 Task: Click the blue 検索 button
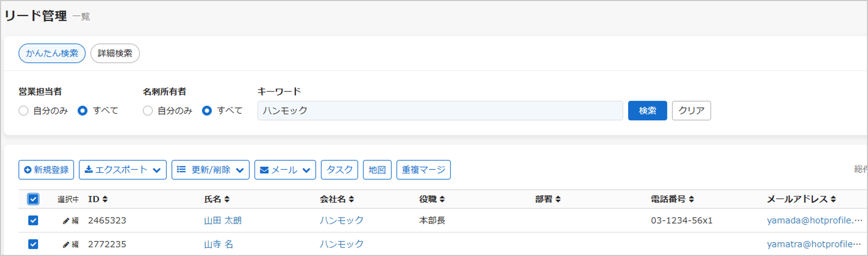pyautogui.click(x=647, y=110)
